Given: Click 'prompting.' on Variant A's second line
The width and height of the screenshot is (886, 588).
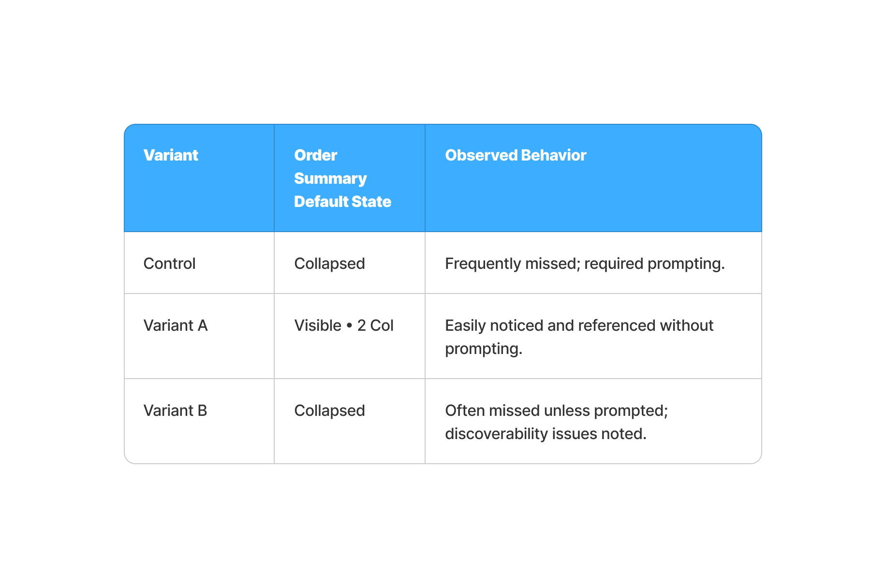Looking at the screenshot, I should click(x=484, y=349).
